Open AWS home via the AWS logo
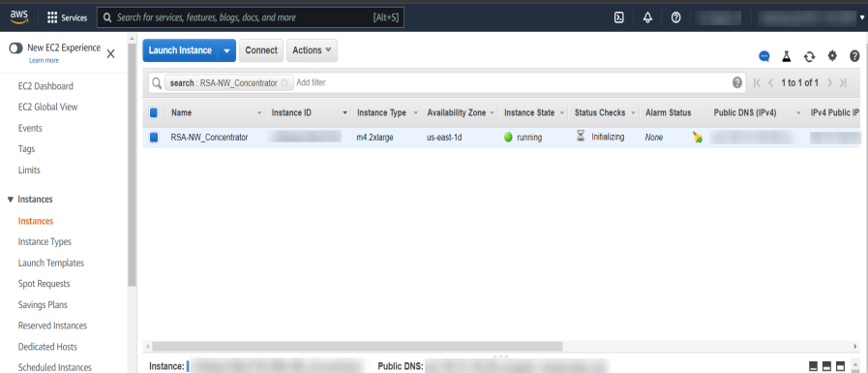 coord(18,16)
